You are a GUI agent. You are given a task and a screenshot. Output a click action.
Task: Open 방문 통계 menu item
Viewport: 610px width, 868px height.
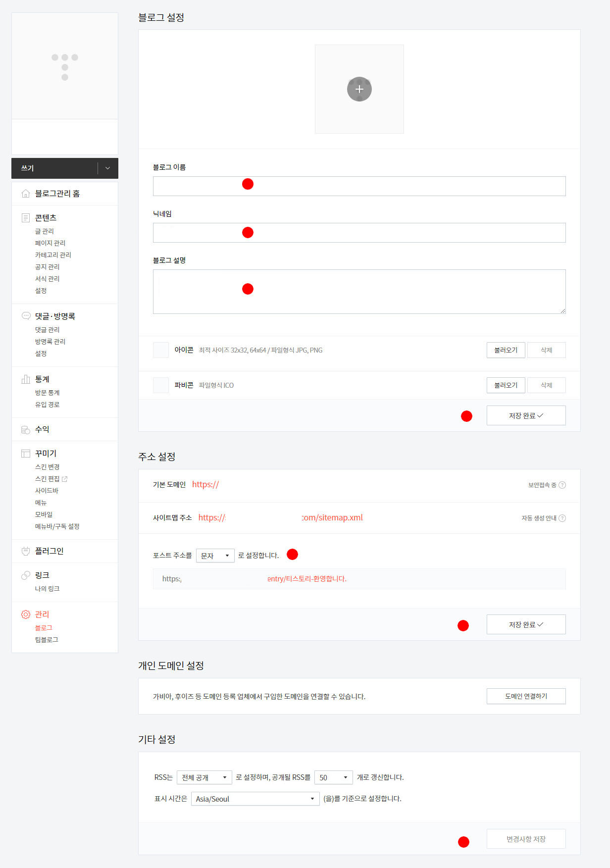(x=47, y=393)
